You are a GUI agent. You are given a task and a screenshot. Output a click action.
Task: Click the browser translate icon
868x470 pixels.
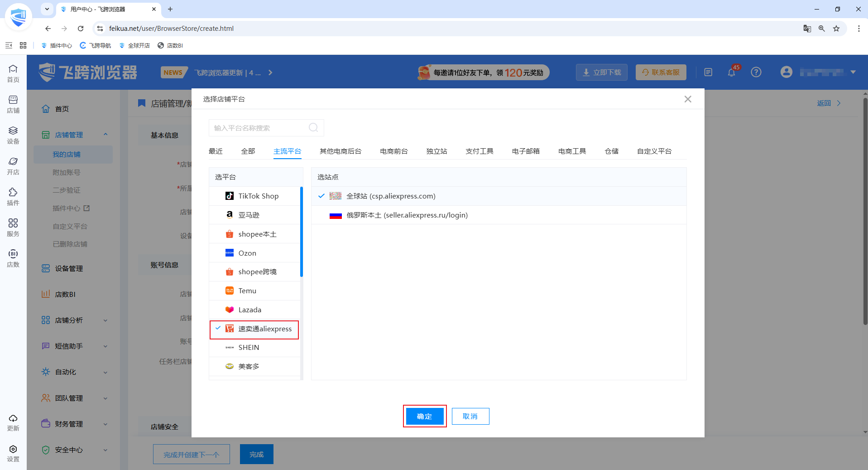pyautogui.click(x=807, y=29)
